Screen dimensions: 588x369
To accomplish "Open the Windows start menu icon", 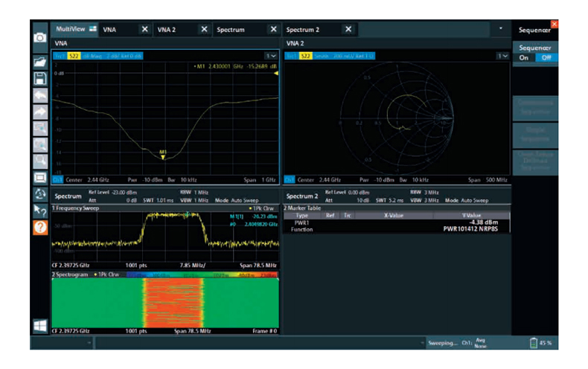I will click(x=39, y=327).
